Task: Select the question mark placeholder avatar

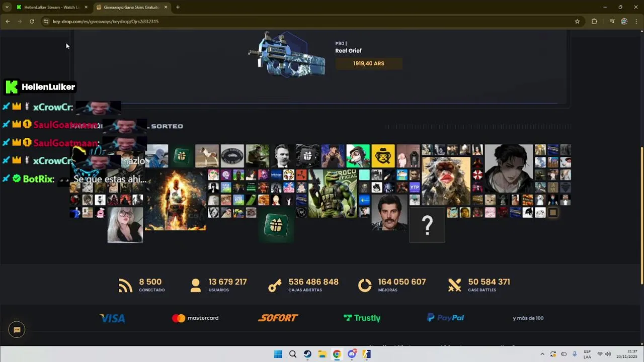Action: click(427, 225)
